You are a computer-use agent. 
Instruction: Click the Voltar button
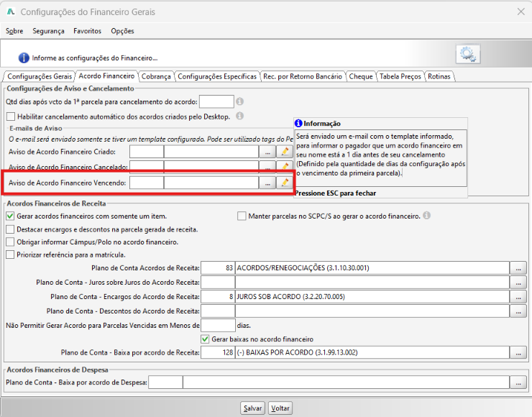(280, 408)
